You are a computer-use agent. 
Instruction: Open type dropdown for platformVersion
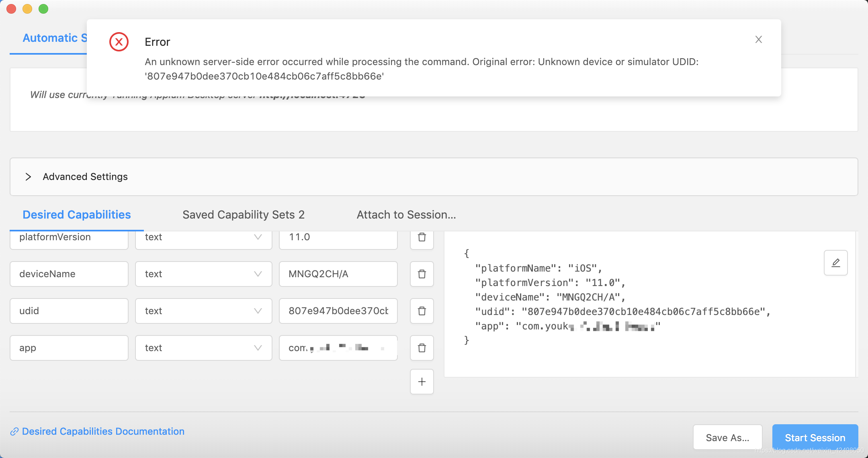click(203, 237)
